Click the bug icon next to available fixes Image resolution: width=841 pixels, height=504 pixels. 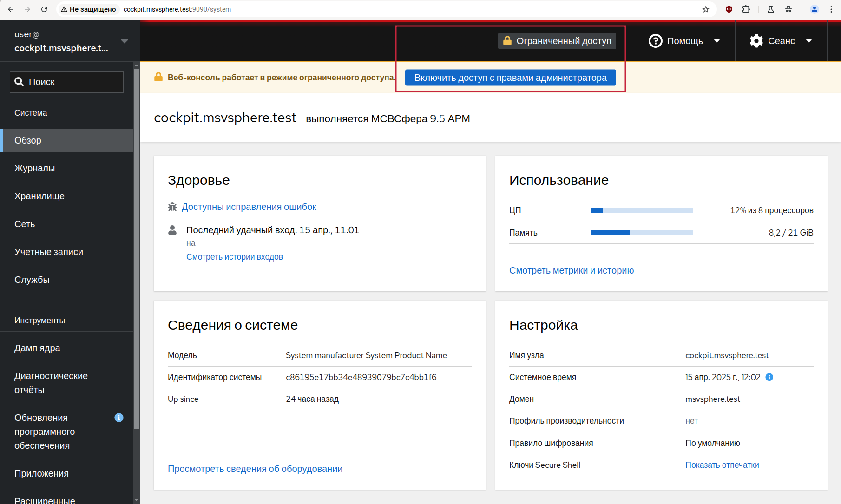click(172, 207)
